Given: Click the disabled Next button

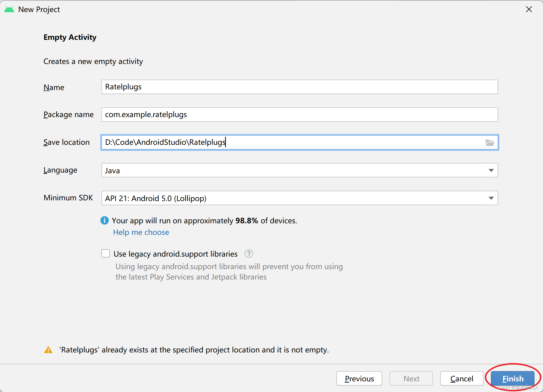Looking at the screenshot, I should point(411,378).
